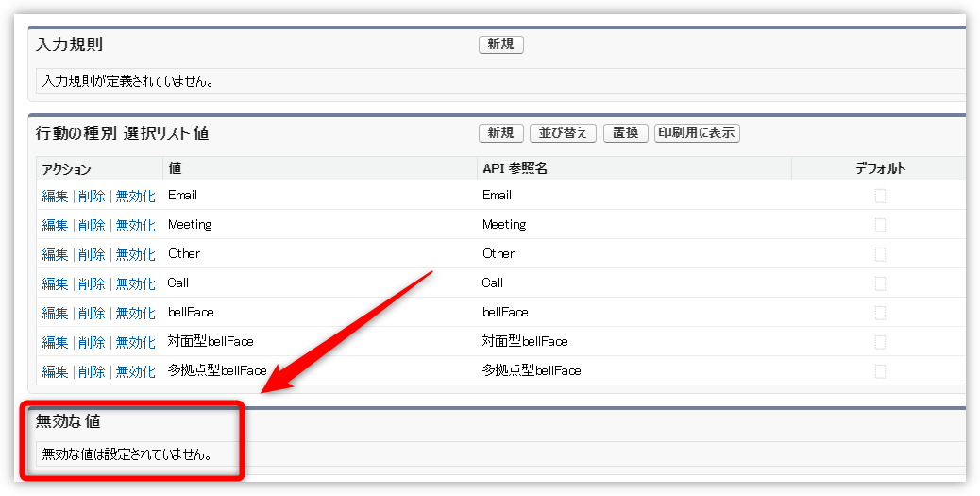Click 削除 link for Other row
Viewport: 980px width, 496px height.
click(92, 254)
